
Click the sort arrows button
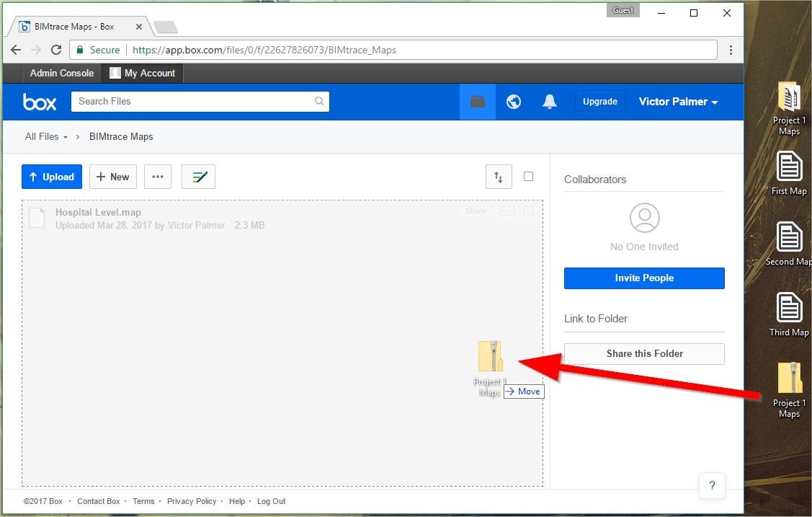499,177
